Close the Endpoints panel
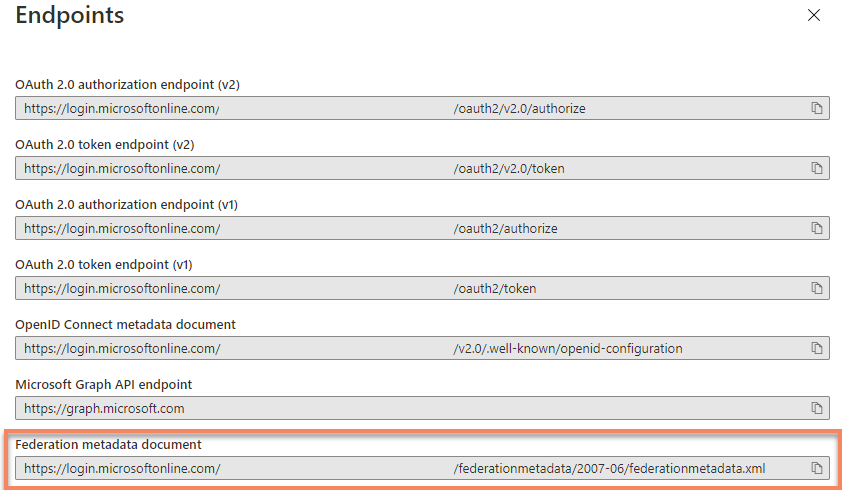This screenshot has width=842, height=490. click(x=814, y=16)
